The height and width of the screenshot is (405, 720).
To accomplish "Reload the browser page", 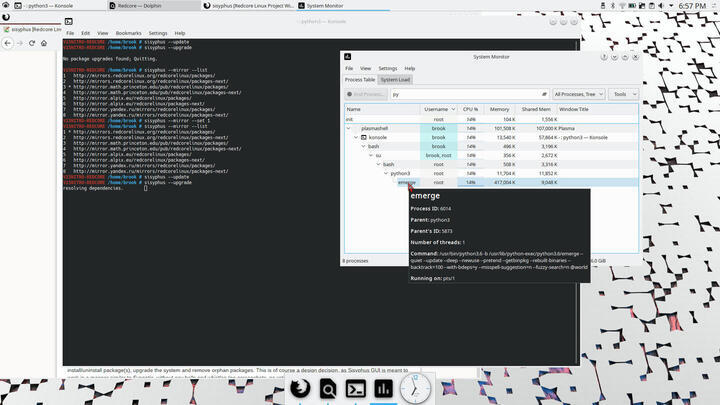I will pyautogui.click(x=32, y=43).
